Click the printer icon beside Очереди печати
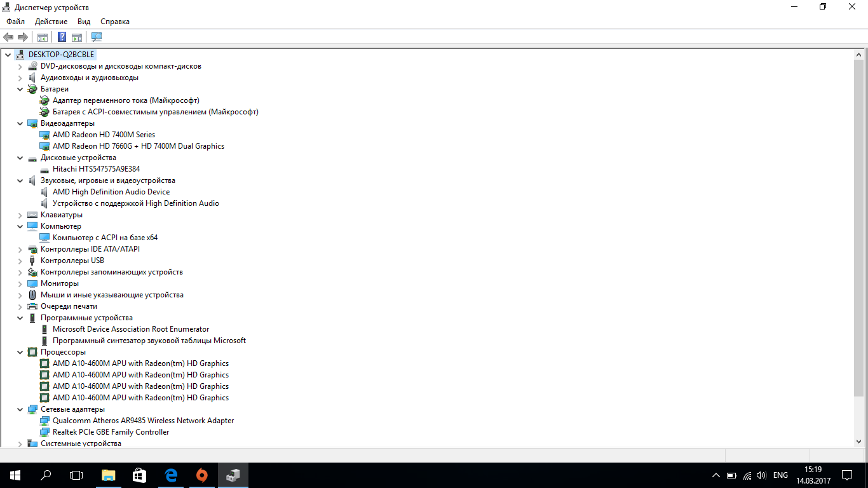Screen dimensions: 868x488 [x=32, y=306]
